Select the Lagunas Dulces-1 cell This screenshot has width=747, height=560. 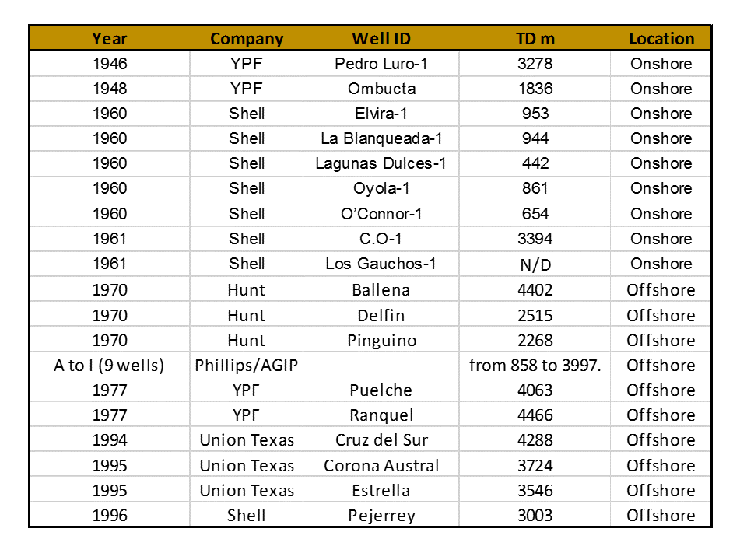(381, 163)
